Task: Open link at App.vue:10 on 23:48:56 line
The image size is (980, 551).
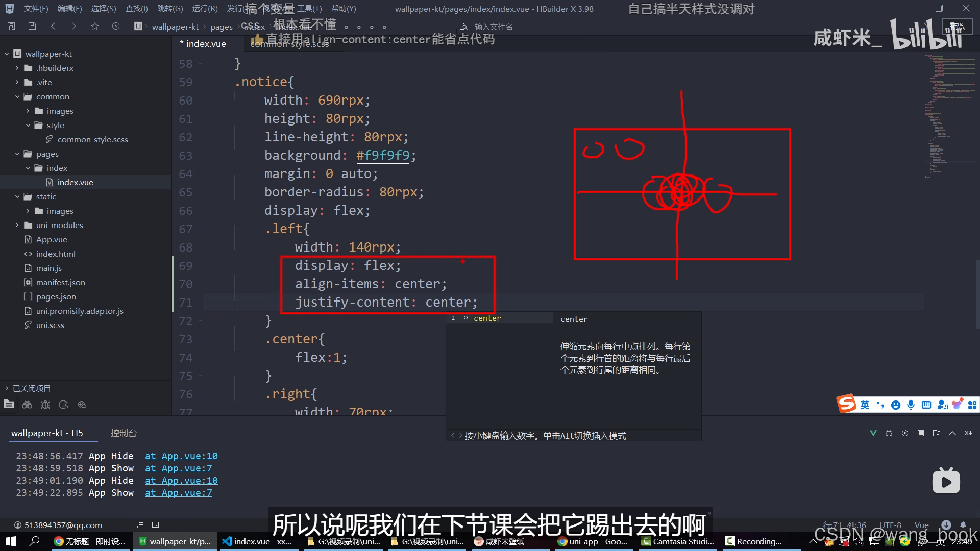Action: (181, 456)
